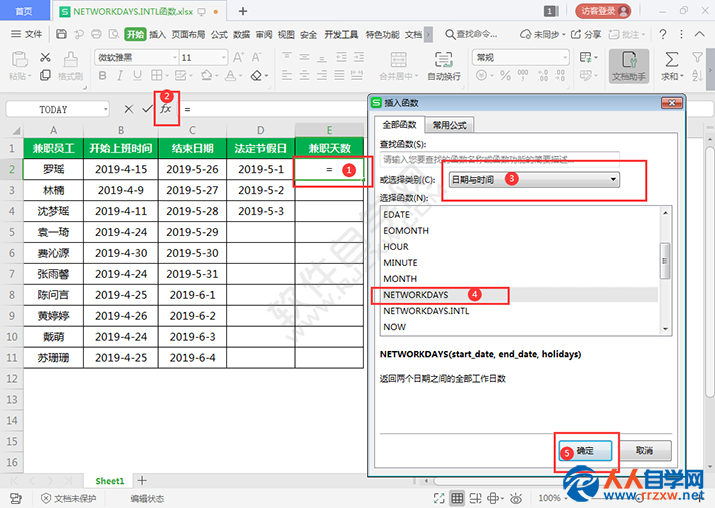Click the Save icon in quick toolbar
Image resolution: width=715 pixels, height=508 pixels.
(x=61, y=34)
